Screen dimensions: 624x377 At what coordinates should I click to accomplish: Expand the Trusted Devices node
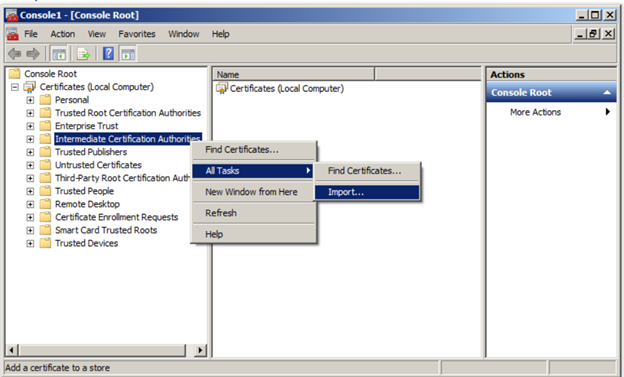[x=30, y=243]
